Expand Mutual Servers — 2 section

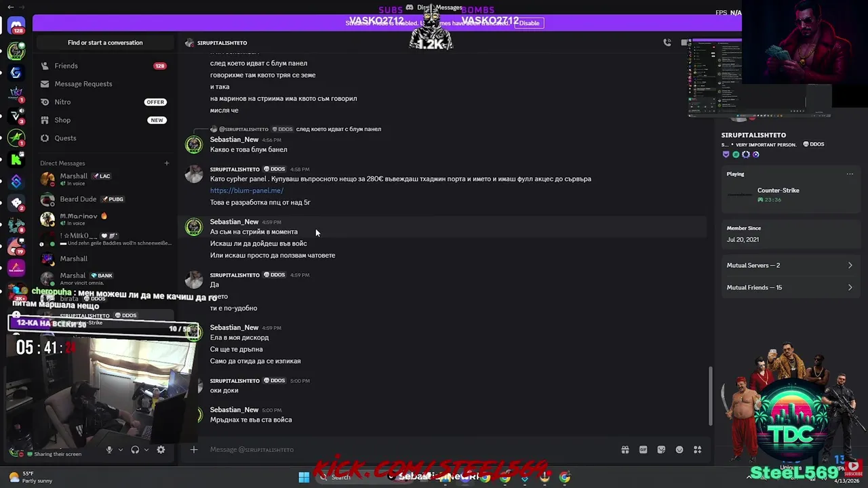tap(789, 266)
